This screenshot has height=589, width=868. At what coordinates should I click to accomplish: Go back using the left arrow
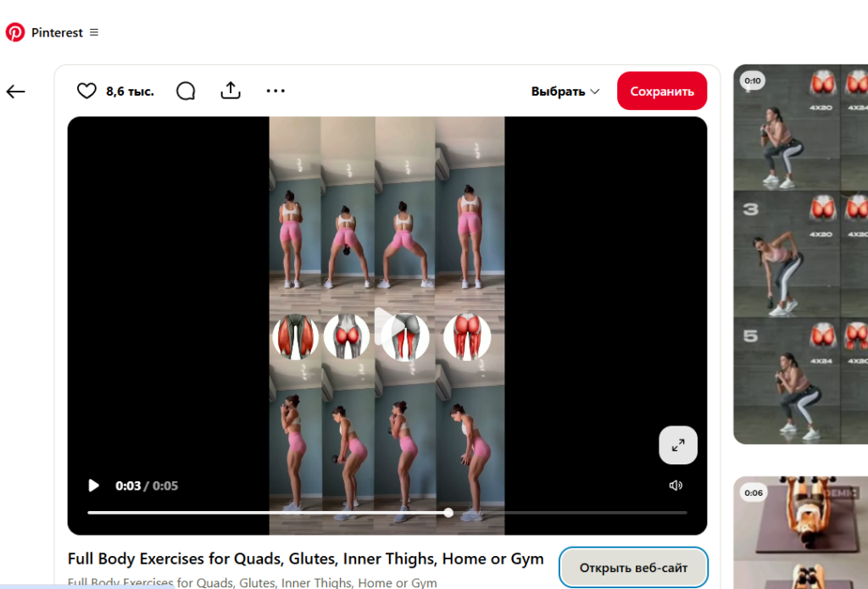click(15, 92)
